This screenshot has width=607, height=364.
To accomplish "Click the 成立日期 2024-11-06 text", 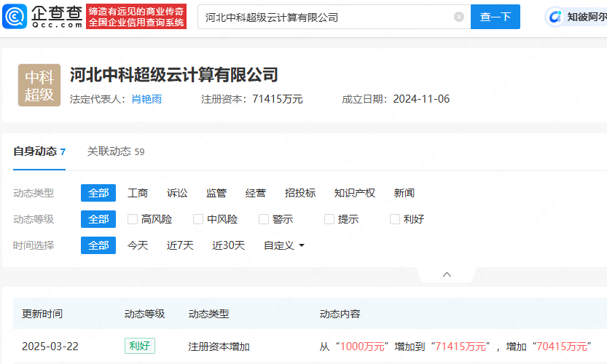I will pos(396,99).
